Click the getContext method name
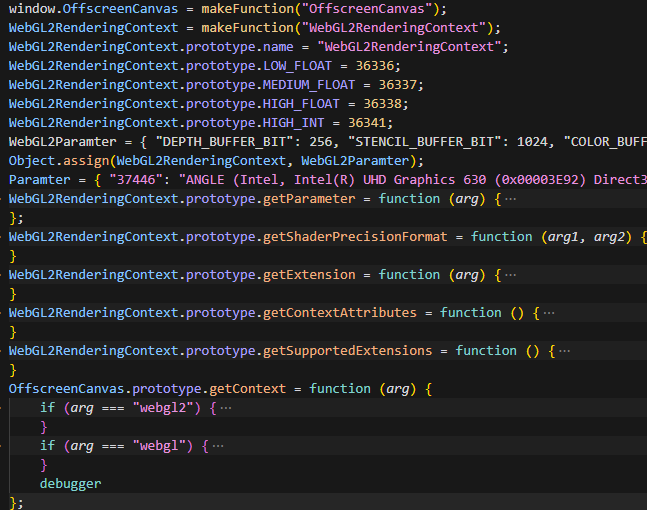The image size is (647, 510). coord(248,388)
